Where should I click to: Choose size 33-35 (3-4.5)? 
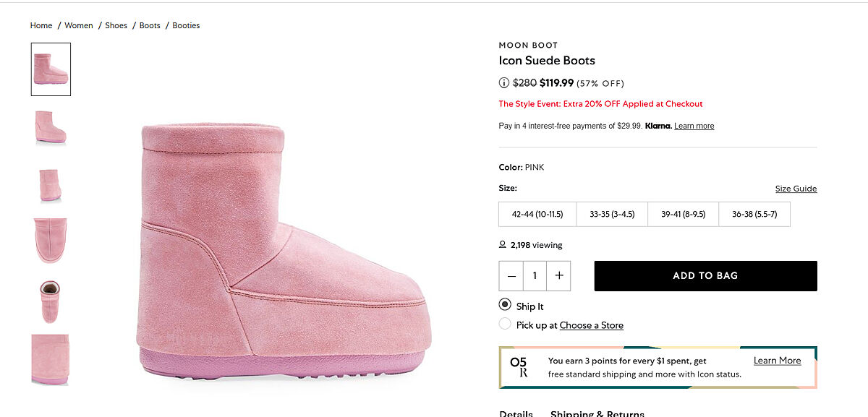pyautogui.click(x=612, y=214)
